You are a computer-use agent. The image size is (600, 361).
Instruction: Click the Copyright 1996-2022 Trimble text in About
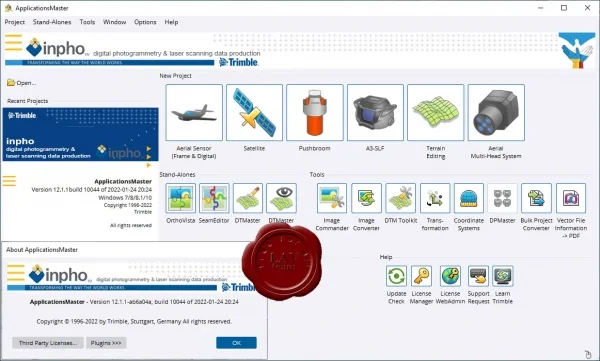coord(134,322)
